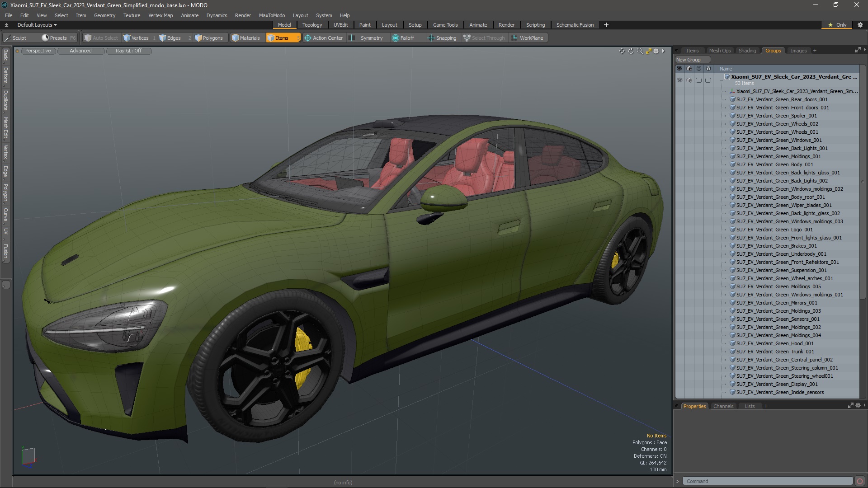Image resolution: width=868 pixels, height=488 pixels.
Task: Switch to the Shading panel tab
Action: pos(747,51)
